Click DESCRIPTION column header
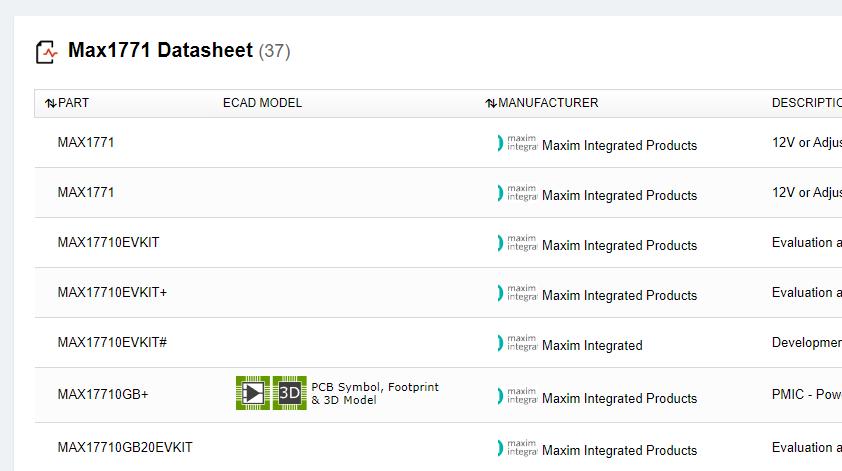This screenshot has height=471, width=842. (807, 103)
